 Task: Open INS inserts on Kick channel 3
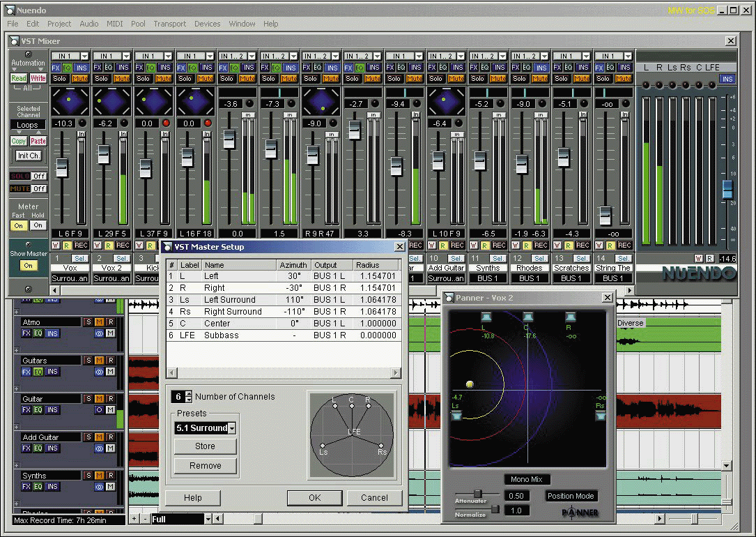click(165, 68)
